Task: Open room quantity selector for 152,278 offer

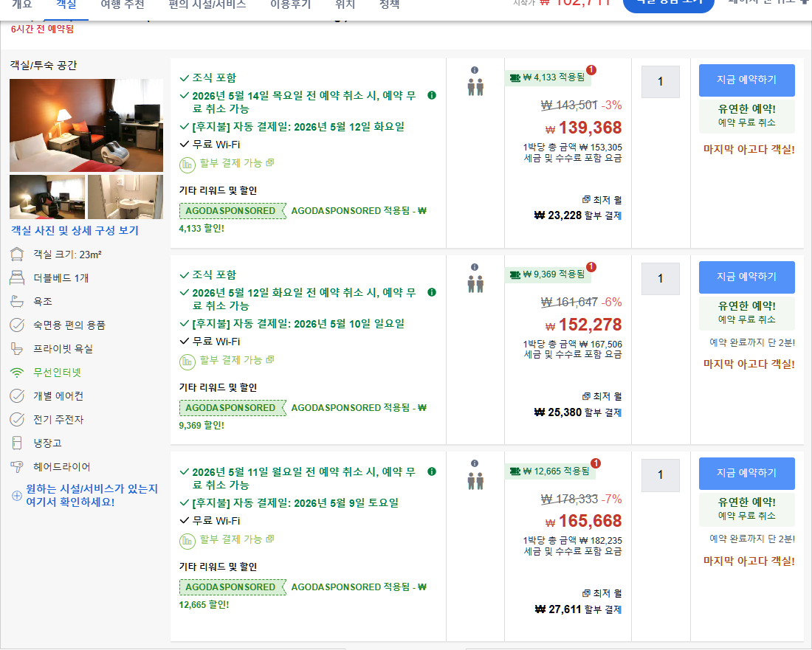Action: click(660, 278)
